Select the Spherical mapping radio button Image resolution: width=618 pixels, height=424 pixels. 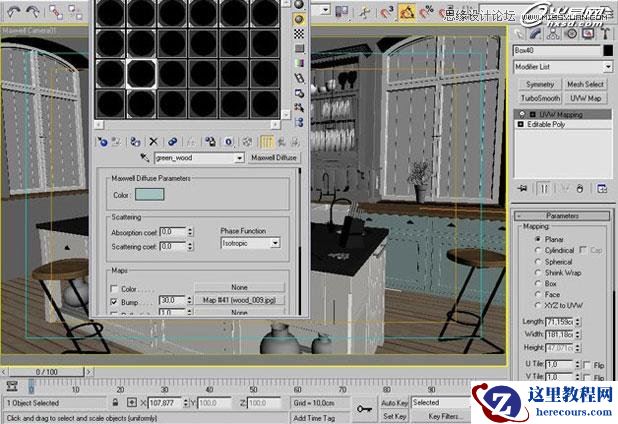click(538, 261)
